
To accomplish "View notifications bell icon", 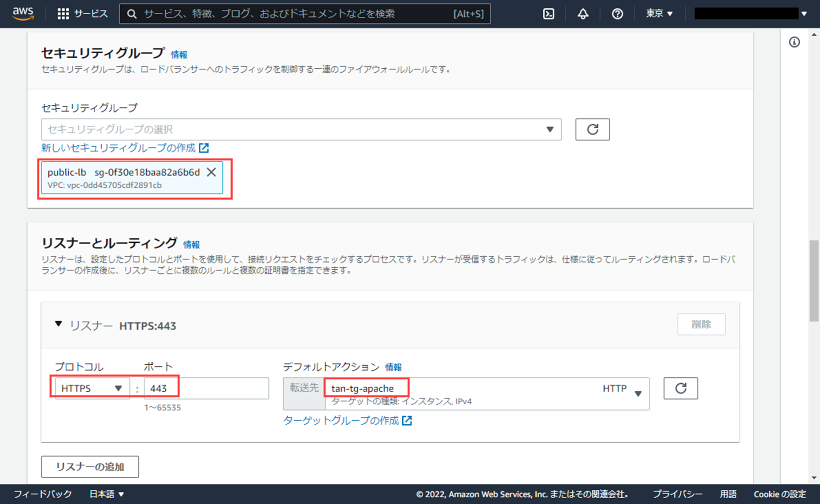I will 583,14.
